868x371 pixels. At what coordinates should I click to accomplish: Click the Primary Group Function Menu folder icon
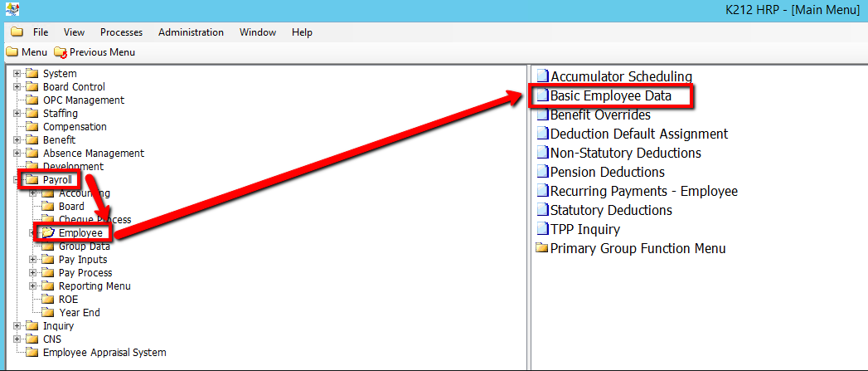pyautogui.click(x=542, y=248)
